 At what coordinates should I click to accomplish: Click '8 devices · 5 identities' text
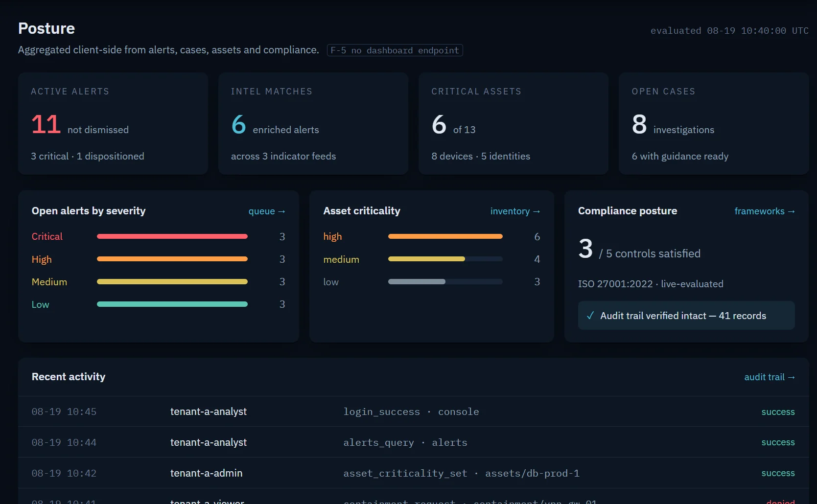coord(481,156)
